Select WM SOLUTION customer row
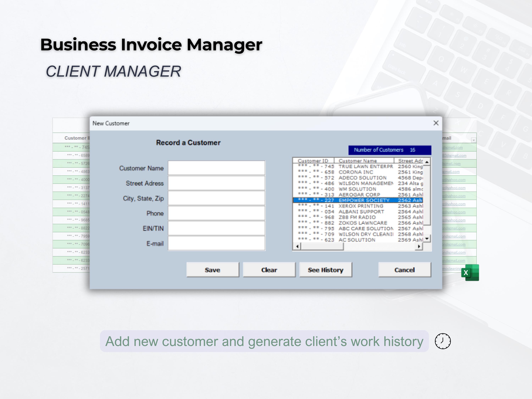Screen dimensions: 532x399 click(x=358, y=189)
